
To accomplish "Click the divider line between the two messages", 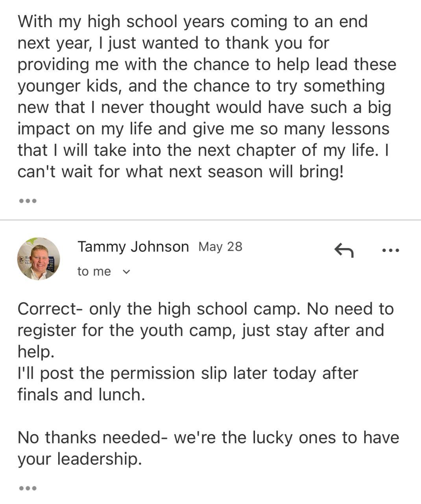I will pos(210,220).
